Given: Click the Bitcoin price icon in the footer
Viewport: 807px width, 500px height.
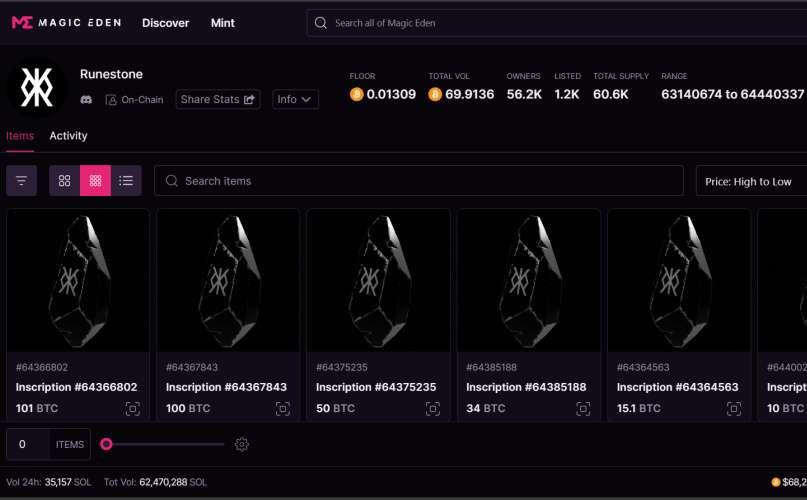Looking at the screenshot, I should [x=776, y=482].
